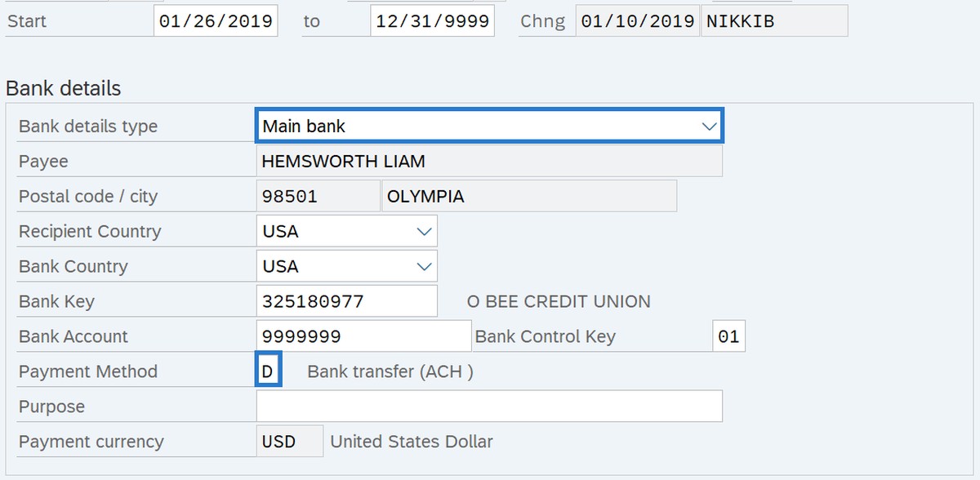Click the end date field showing 12/31/9999

[x=432, y=21]
